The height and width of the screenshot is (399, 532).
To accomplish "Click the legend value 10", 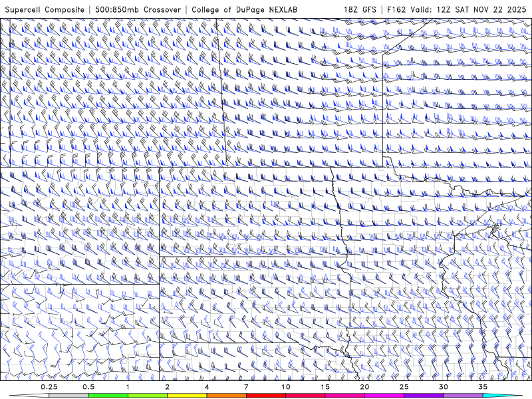I will click(x=286, y=387).
